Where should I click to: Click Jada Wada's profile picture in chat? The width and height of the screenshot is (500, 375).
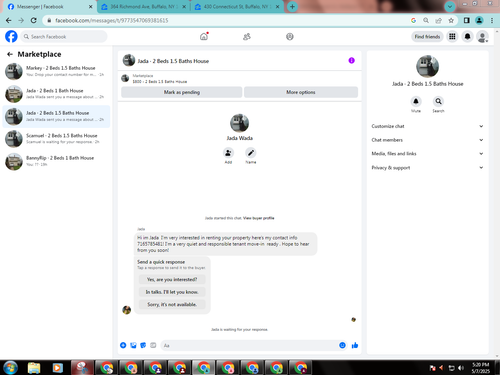239,123
